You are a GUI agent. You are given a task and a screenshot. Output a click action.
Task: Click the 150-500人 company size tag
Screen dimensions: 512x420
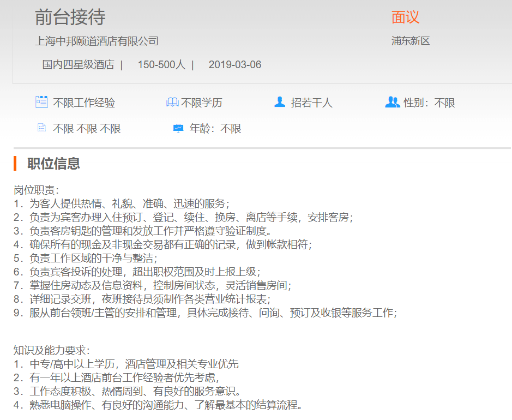coord(161,65)
